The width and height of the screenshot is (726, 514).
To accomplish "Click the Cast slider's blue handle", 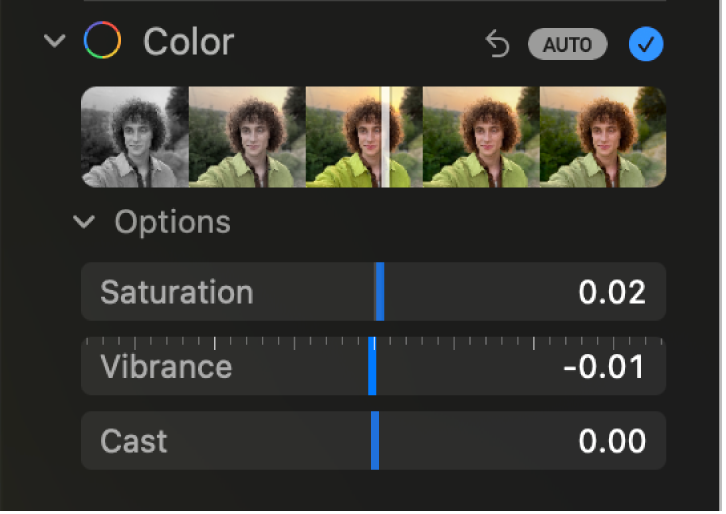I will [375, 441].
